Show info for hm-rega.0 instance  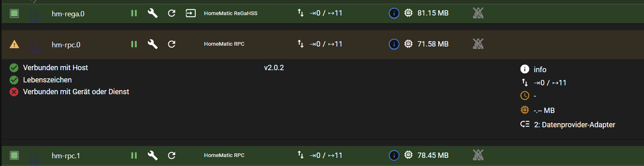pos(394,13)
